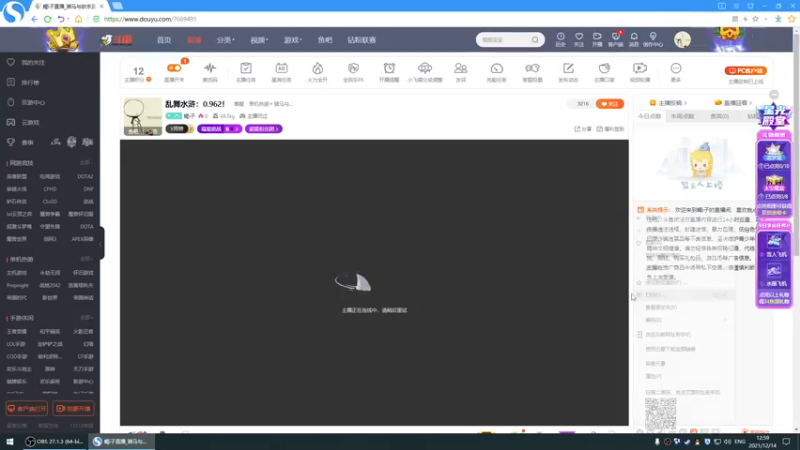
Task: Focus the site search input field
Action: coord(504,40)
